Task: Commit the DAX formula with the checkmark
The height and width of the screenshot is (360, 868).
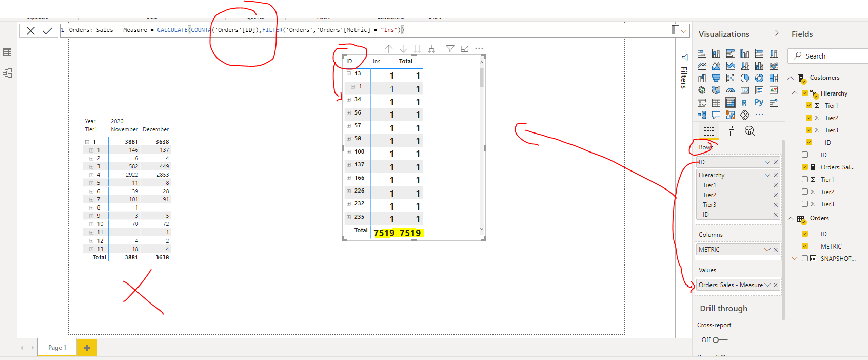Action: coord(47,31)
